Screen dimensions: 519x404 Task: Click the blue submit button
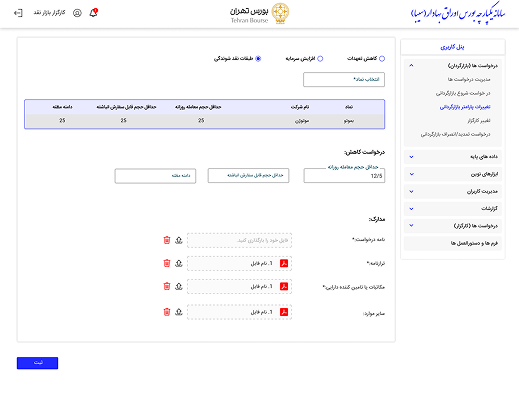(x=37, y=363)
